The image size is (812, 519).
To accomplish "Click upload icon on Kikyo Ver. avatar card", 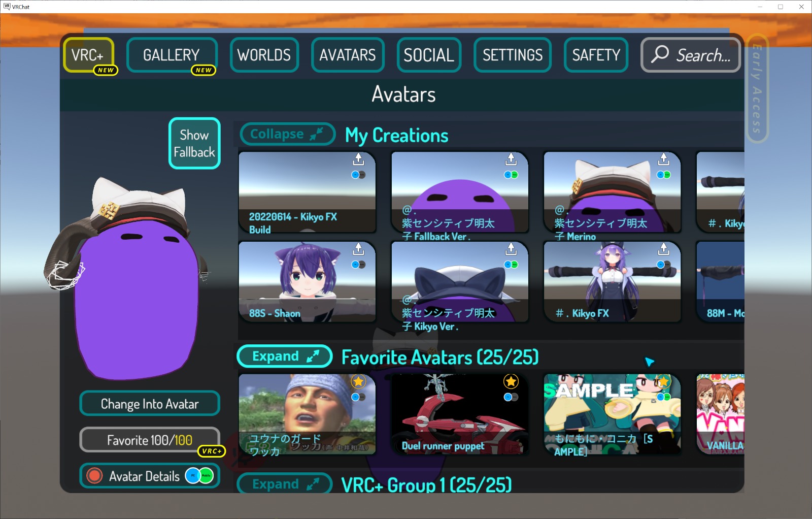I will (x=511, y=249).
